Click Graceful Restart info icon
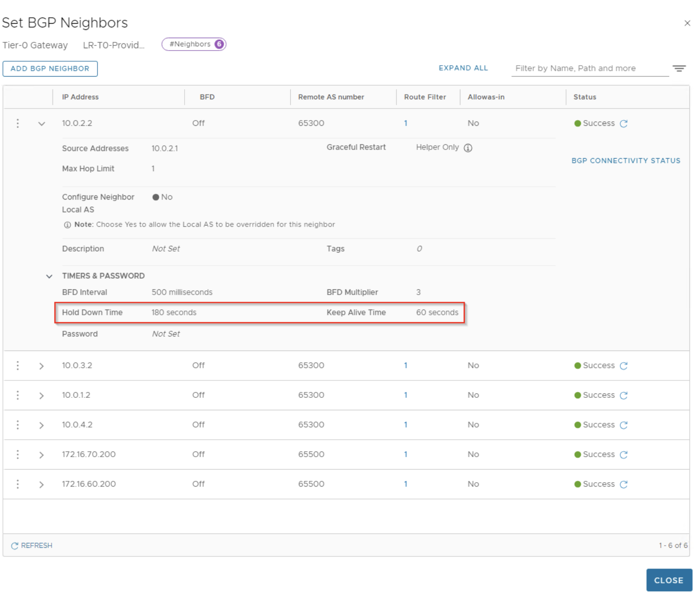Image resolution: width=700 pixels, height=596 pixels. tap(468, 148)
